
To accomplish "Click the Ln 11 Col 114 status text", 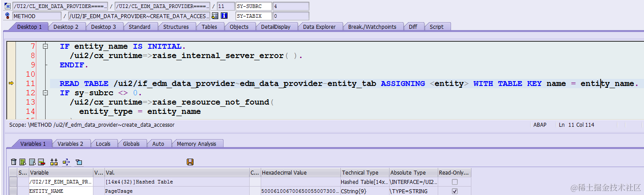I will [576, 125].
